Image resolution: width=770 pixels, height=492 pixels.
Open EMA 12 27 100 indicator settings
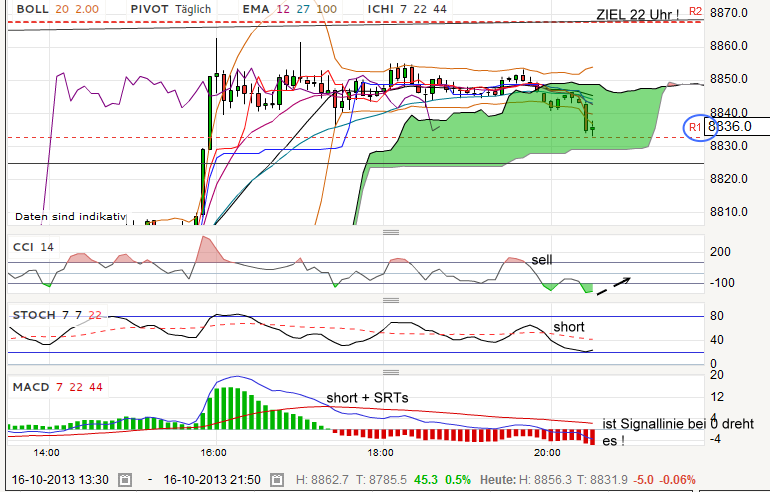click(x=290, y=9)
